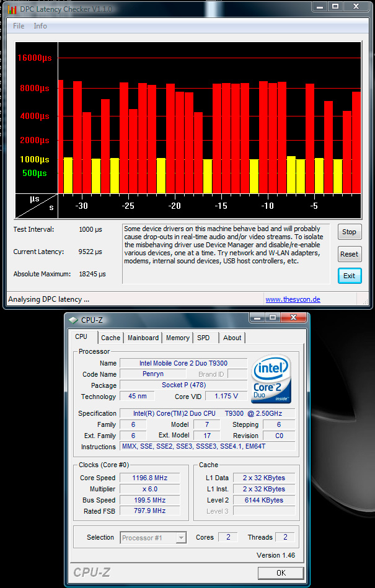This screenshot has height=588, width=375.
Task: Confirm with the OK button in CPU-Z
Action: (281, 573)
